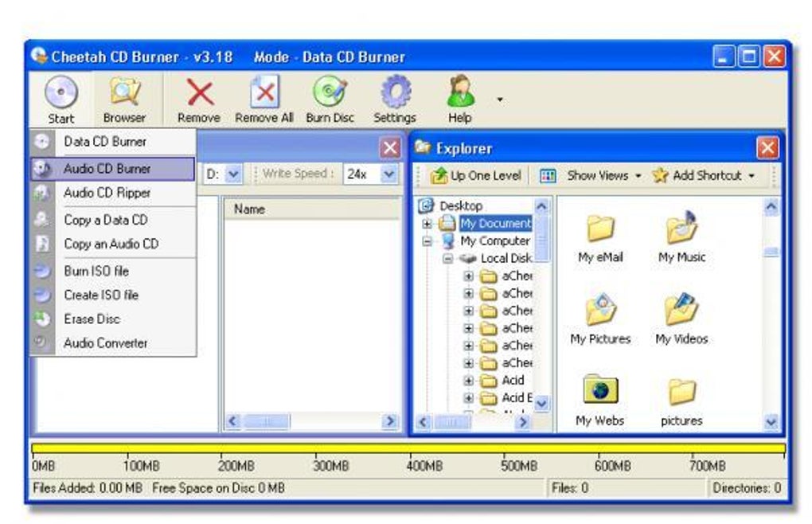Choose Copy an Audio CD
The width and height of the screenshot is (812, 524).
[113, 244]
